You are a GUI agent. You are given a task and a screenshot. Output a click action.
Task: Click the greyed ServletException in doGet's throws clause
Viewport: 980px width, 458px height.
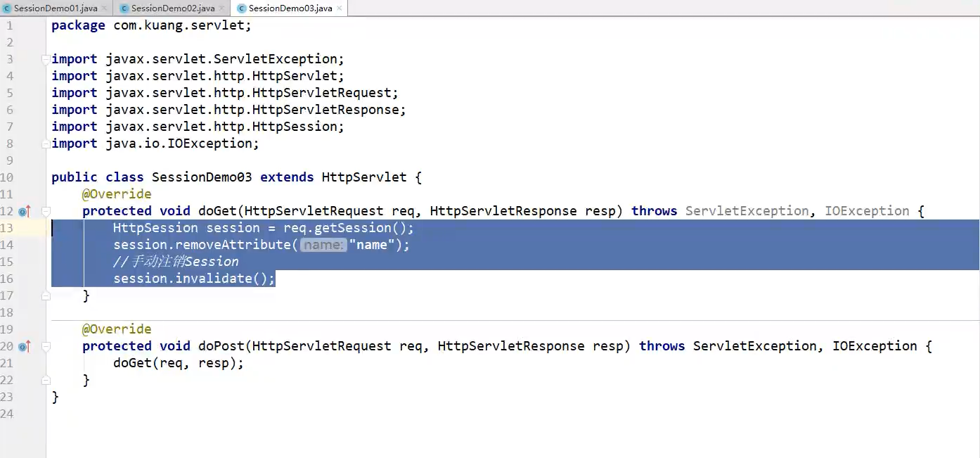coord(747,211)
